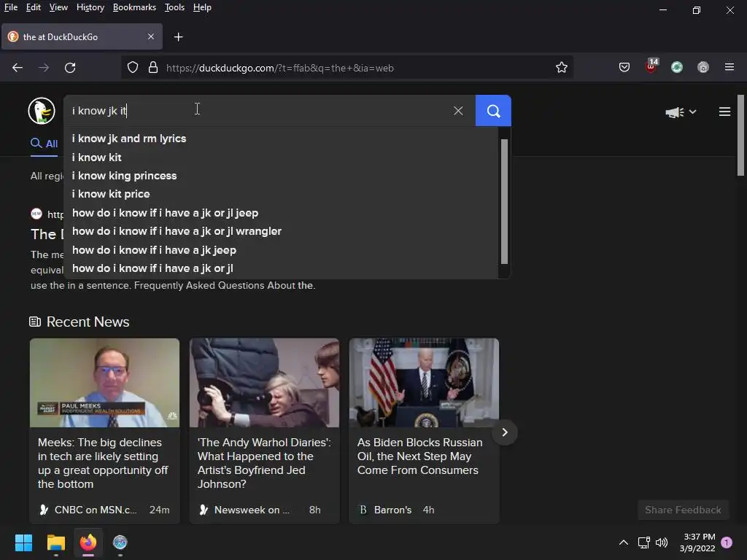Open a new tab with plus button
The height and width of the screenshot is (560, 747).
[178, 36]
